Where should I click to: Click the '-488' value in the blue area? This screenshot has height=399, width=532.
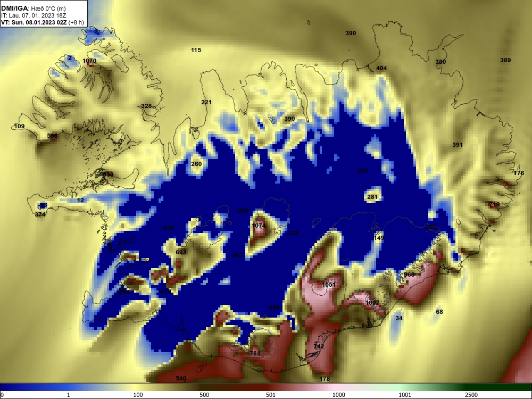[x=273, y=307]
